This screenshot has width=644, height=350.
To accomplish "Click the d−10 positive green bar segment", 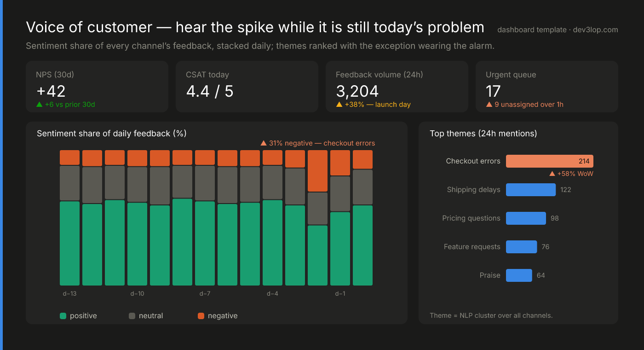I will pyautogui.click(x=137, y=244).
